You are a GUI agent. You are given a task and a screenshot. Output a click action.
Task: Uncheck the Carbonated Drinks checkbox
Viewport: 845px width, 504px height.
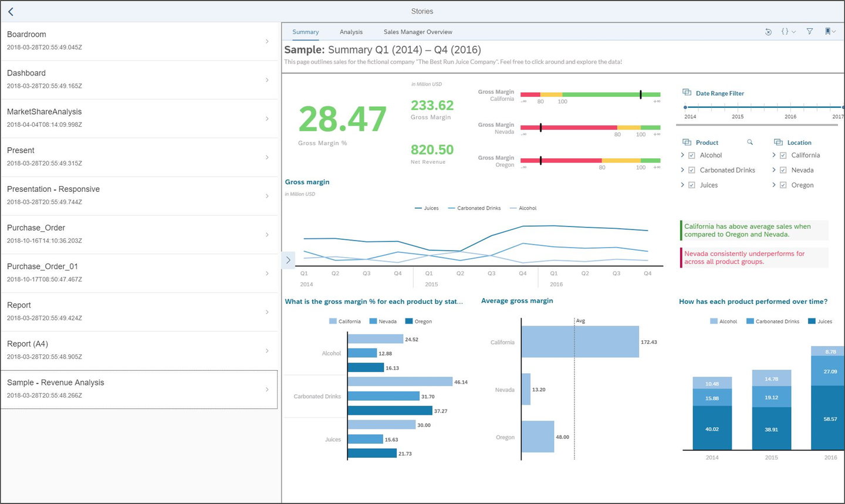coord(692,170)
